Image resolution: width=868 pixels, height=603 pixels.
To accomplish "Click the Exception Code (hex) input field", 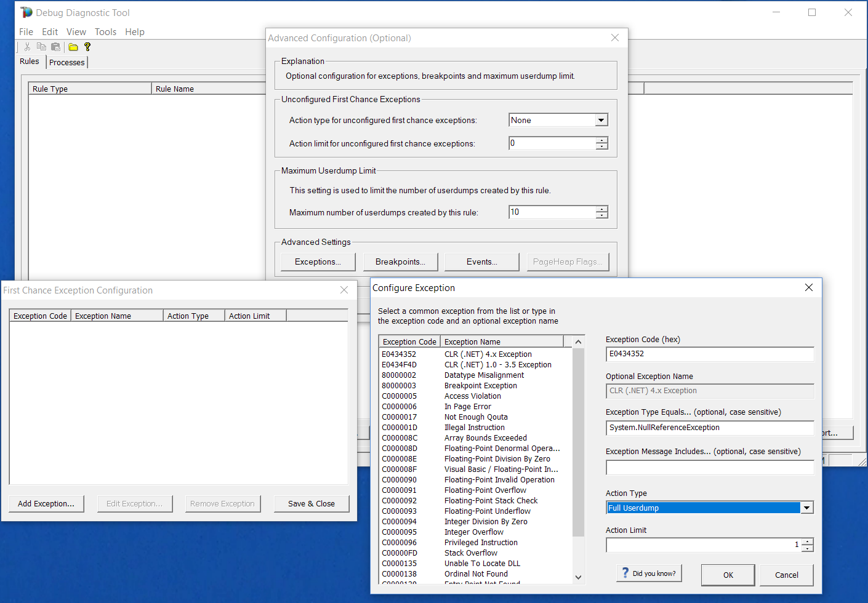I will pos(710,354).
